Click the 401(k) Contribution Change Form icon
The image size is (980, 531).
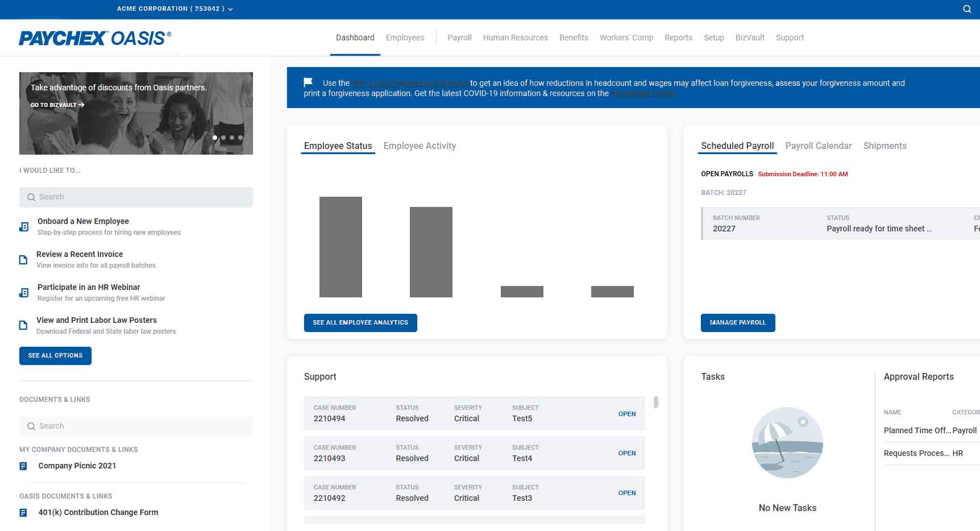[23, 513]
